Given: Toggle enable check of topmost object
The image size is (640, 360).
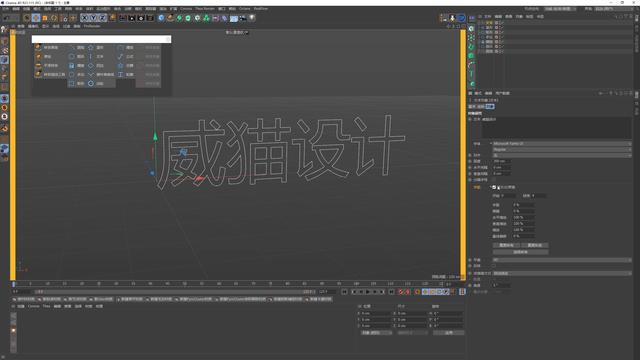Looking at the screenshot, I should point(502,22).
